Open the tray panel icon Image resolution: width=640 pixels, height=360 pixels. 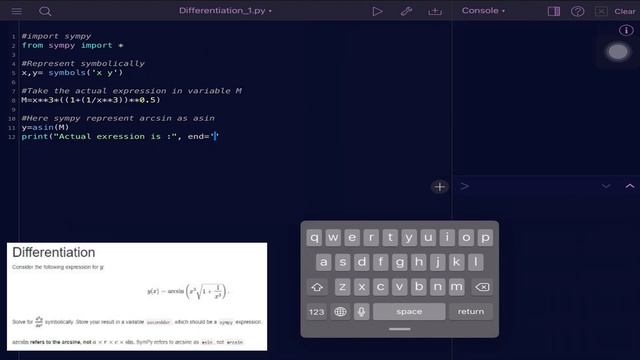[435, 11]
